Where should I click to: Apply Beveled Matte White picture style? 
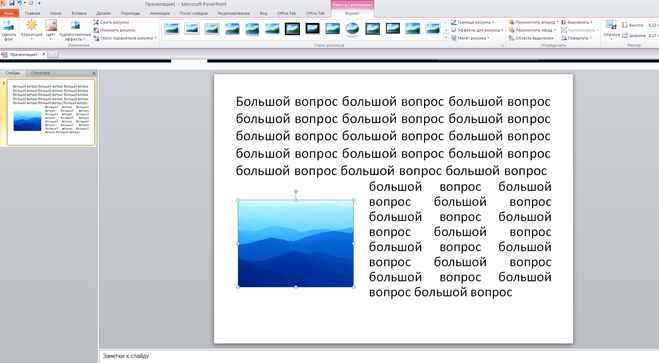click(192, 29)
